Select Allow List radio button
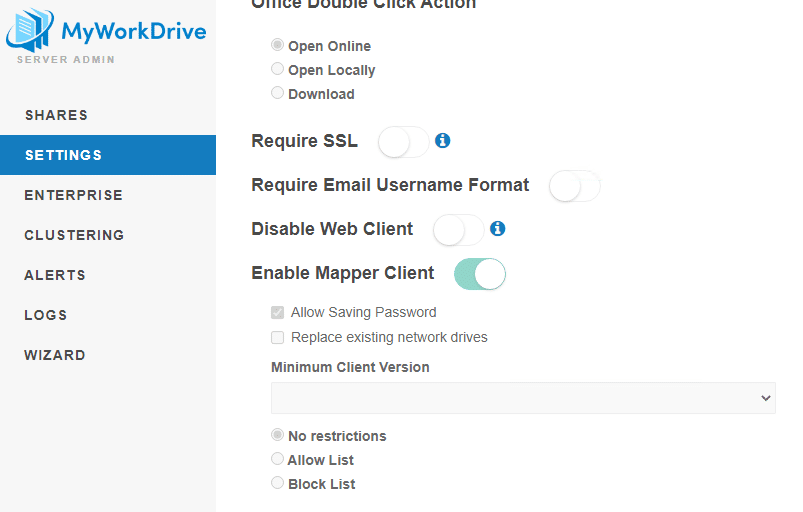The image size is (803, 512). 278,460
